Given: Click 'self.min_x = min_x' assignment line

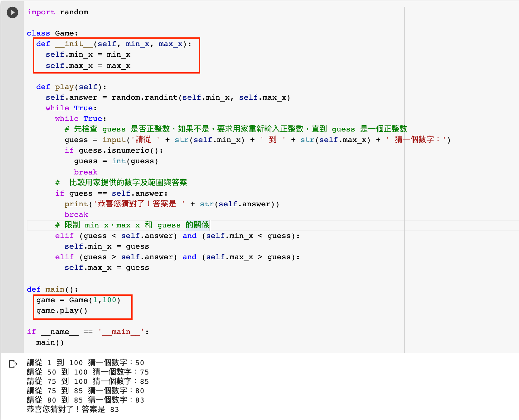Looking at the screenshot, I should (88, 55).
